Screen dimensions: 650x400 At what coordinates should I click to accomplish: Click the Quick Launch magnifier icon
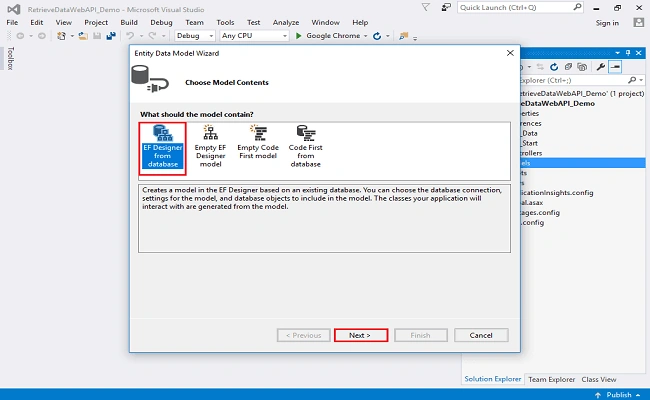point(577,7)
